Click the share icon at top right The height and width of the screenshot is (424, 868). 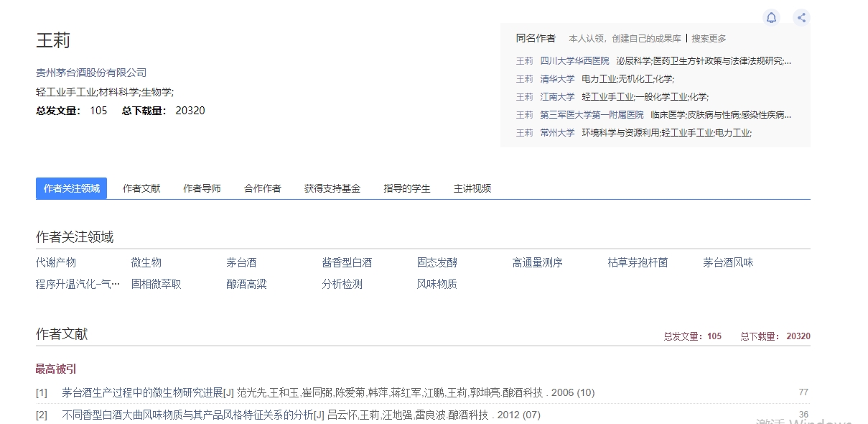[x=801, y=17]
